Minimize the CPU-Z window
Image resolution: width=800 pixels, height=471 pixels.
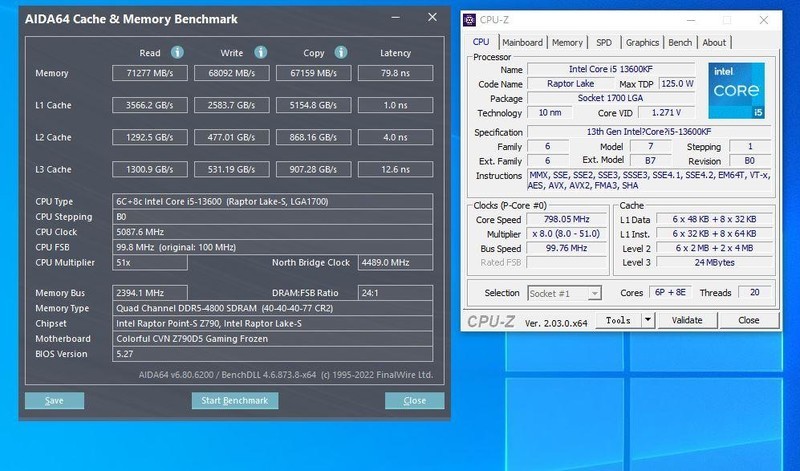point(691,20)
